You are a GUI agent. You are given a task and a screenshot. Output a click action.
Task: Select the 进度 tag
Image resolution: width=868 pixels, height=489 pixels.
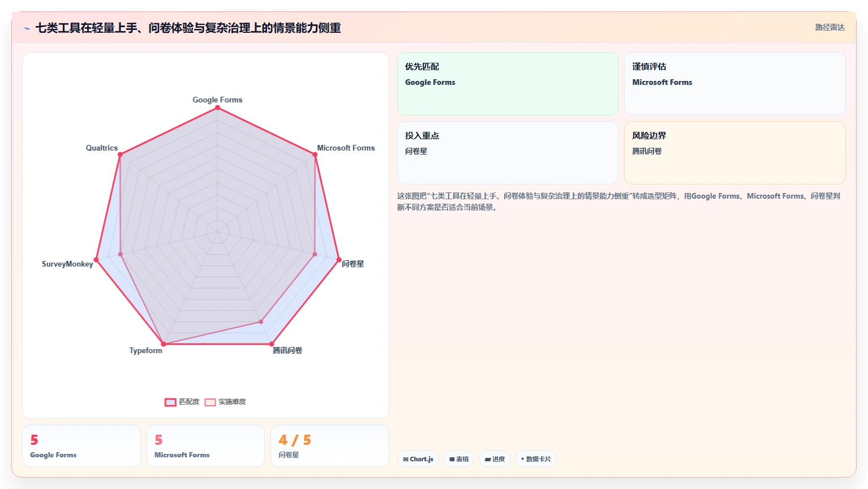click(x=495, y=459)
